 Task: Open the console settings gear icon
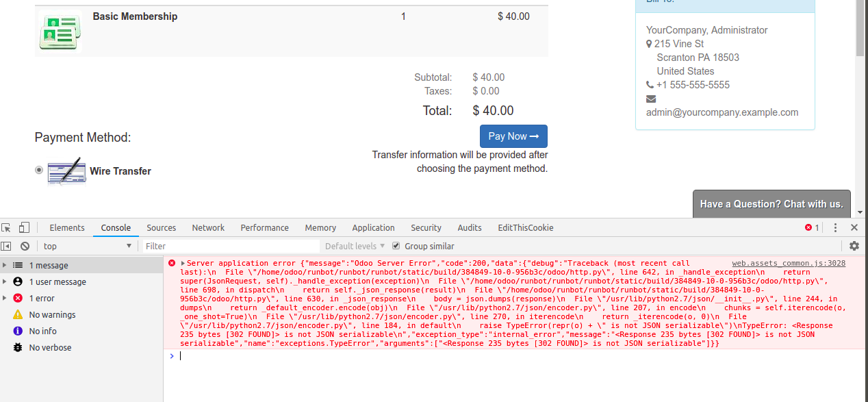click(854, 246)
